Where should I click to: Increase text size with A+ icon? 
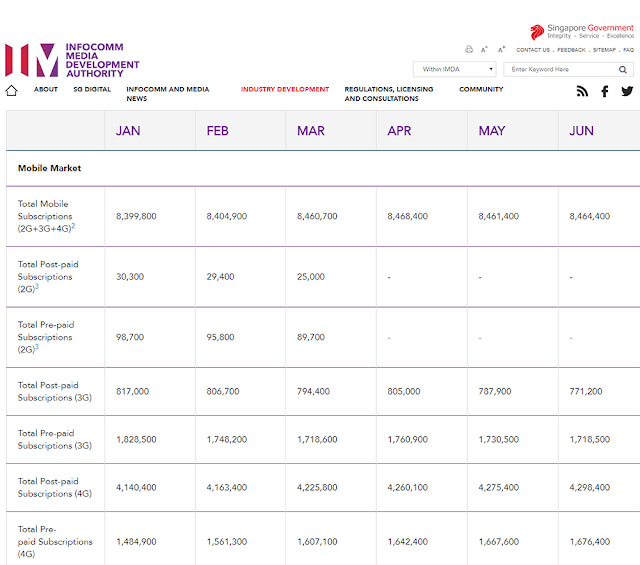coord(502,49)
